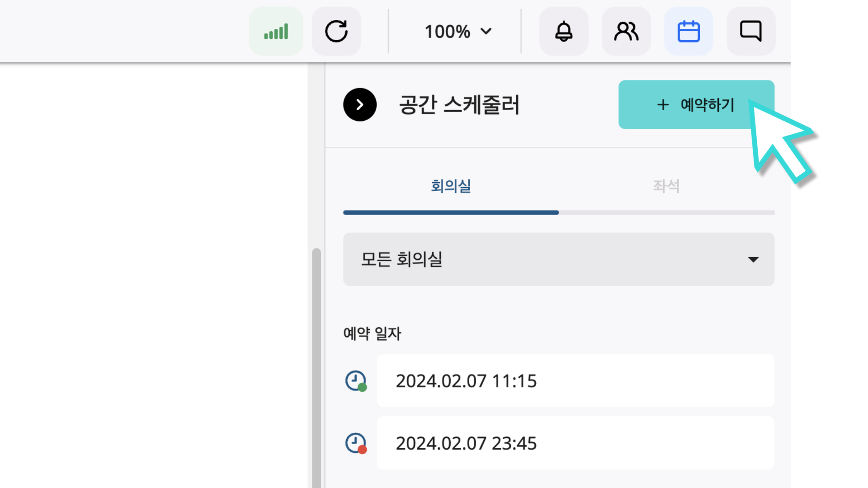868x488 pixels.
Task: Expand the 모든 회의실 selection arrow
Action: coord(753,259)
